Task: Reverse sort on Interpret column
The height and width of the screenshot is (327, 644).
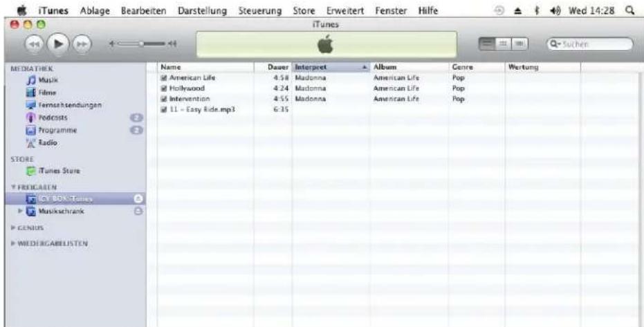Action: [x=331, y=67]
